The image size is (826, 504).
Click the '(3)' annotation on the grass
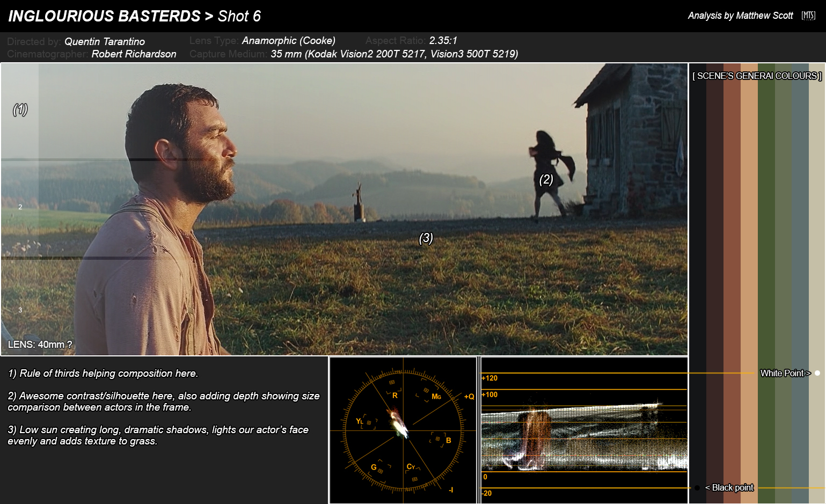pos(426,238)
